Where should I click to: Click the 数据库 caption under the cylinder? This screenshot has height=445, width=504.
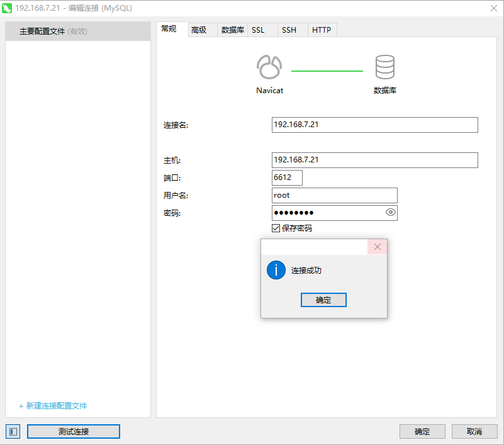coord(385,91)
